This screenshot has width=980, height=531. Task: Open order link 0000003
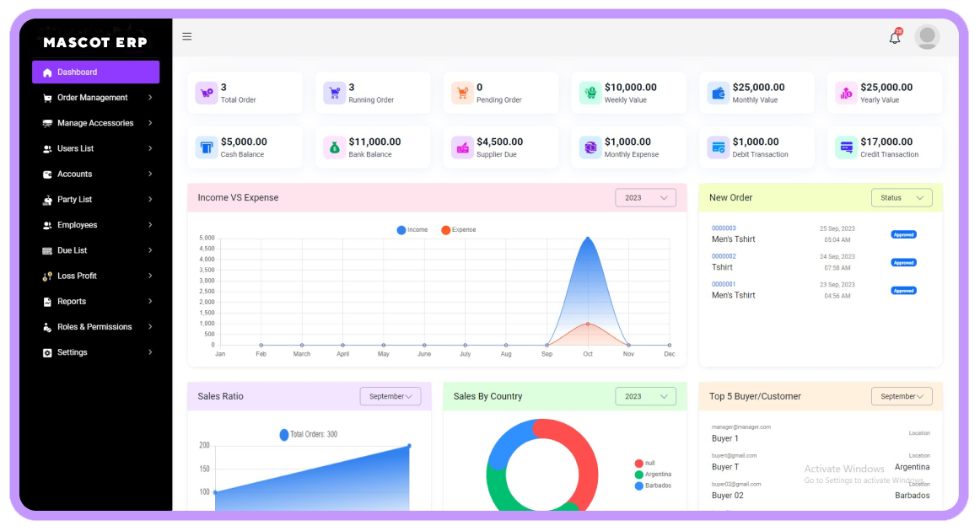(724, 228)
